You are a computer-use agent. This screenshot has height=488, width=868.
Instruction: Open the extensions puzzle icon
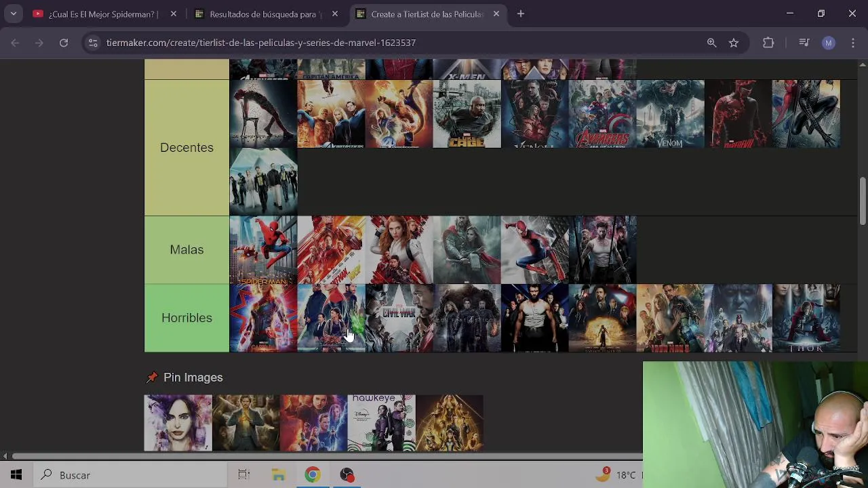[x=768, y=43]
